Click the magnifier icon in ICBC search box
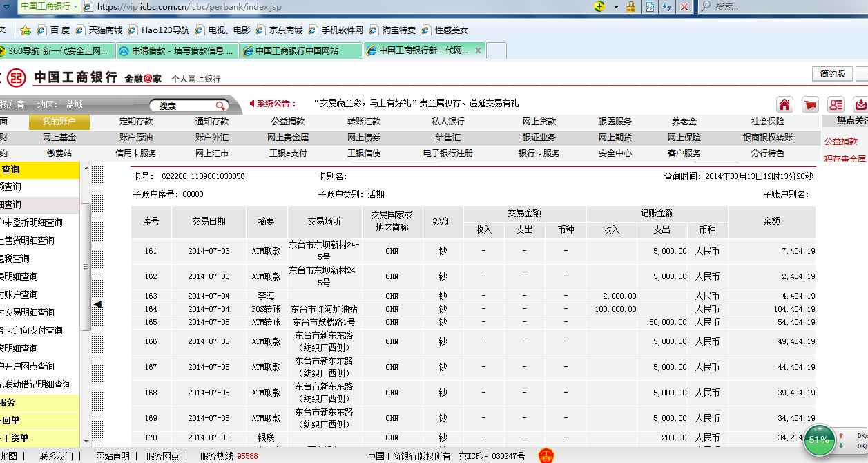Image resolution: width=868 pixels, height=463 pixels. (x=220, y=106)
